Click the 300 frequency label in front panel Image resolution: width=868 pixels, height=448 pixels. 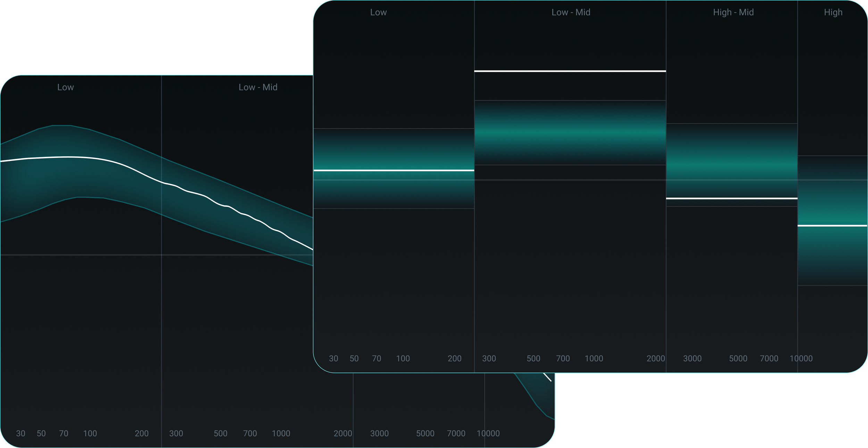click(489, 358)
